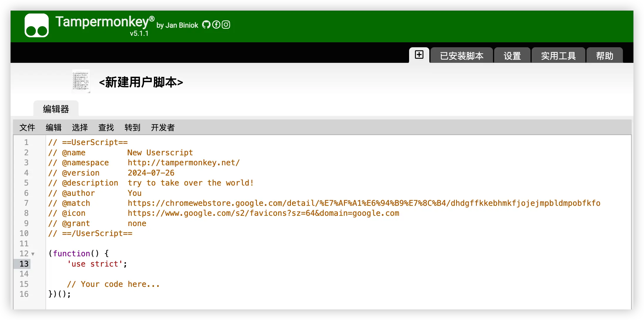This screenshot has width=644, height=320.
Task: Click the @namespace keyword
Action: 85,163
